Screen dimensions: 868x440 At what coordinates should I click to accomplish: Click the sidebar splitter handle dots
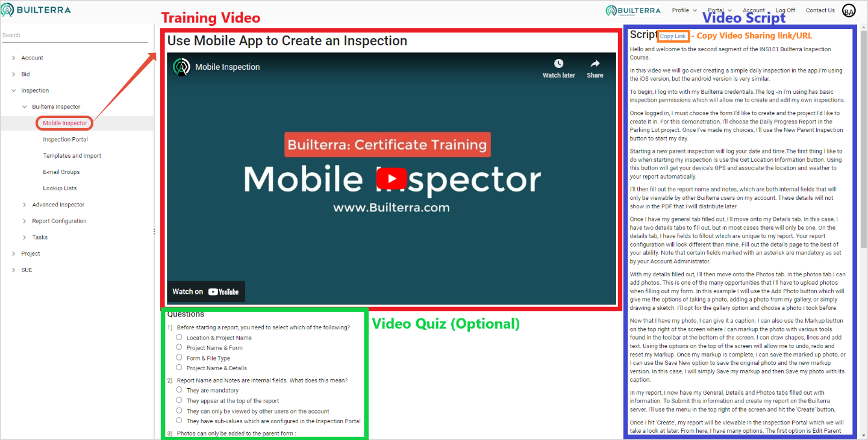click(154, 231)
